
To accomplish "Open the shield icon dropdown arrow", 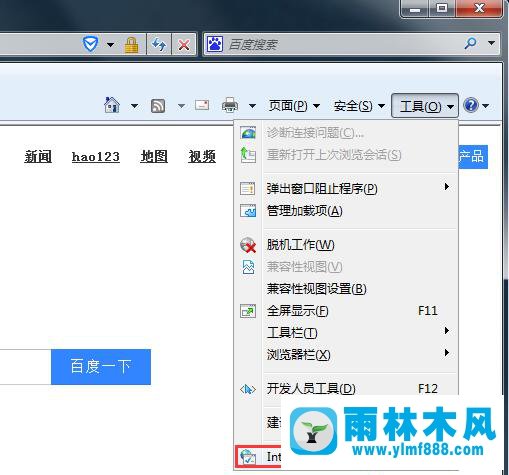I will click(110, 44).
